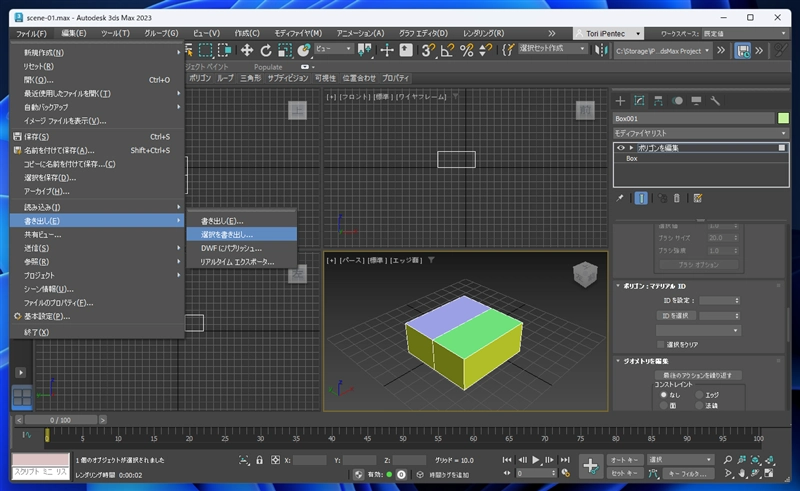This screenshot has height=491, width=800.
Task: Toggle eye visibility of ポリゴンを編集 modifier
Action: pos(620,148)
